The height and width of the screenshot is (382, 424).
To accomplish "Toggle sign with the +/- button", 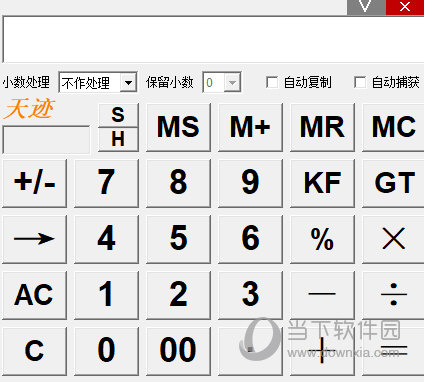I will tap(35, 183).
